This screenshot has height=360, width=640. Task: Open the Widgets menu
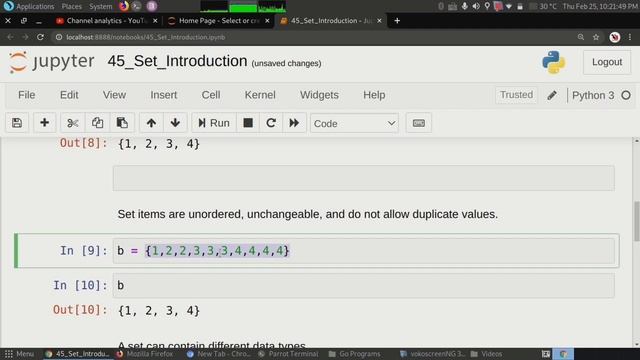point(319,95)
